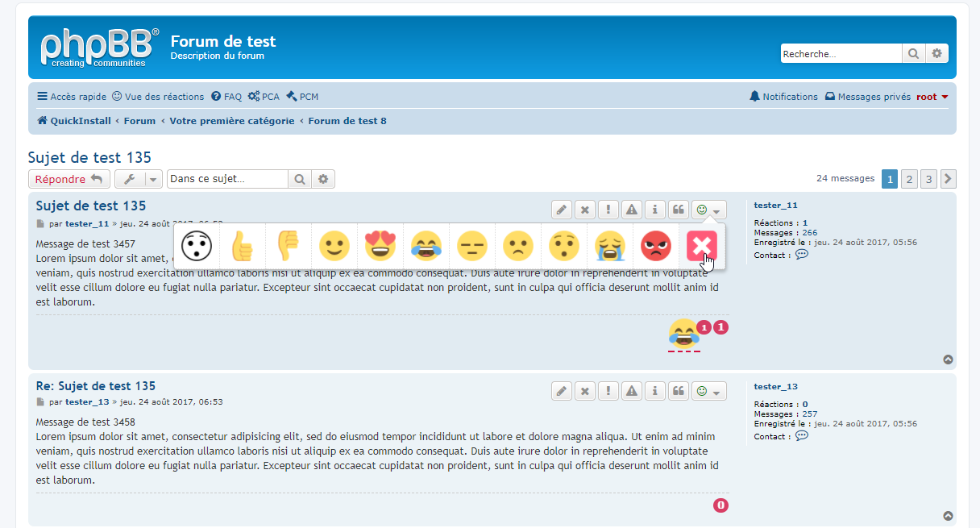This screenshot has height=528, width=980.
Task: Click the report exclamation icon on second post
Action: pos(608,391)
